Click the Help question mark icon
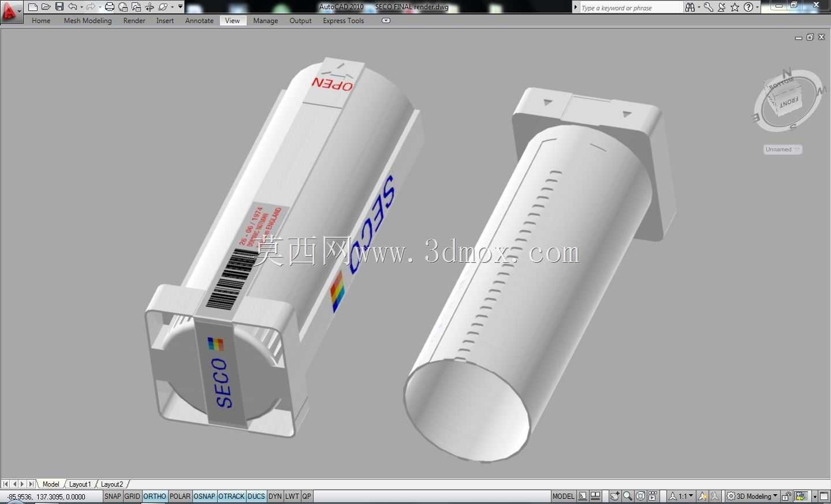This screenshot has width=831, height=504. pyautogui.click(x=748, y=7)
